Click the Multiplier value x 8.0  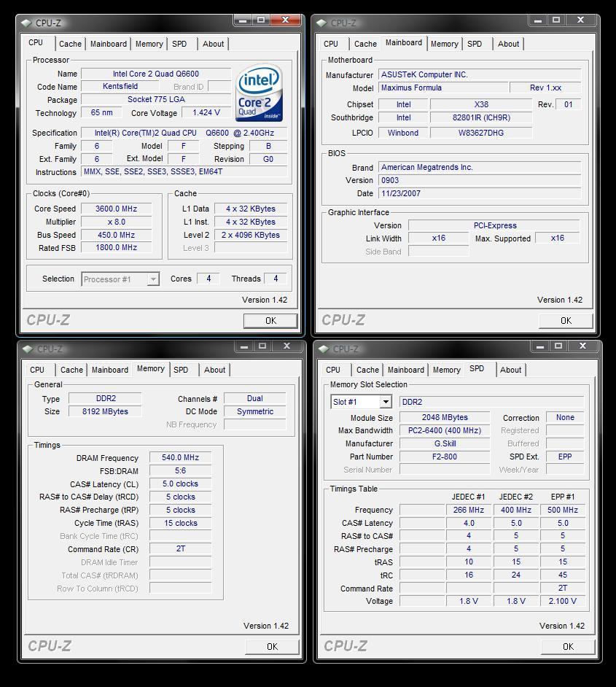click(x=117, y=222)
